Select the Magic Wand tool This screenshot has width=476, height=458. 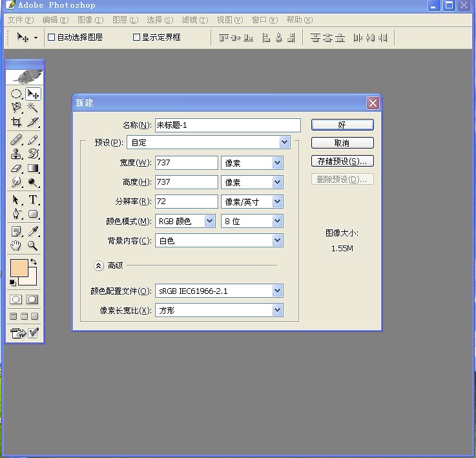(33, 107)
